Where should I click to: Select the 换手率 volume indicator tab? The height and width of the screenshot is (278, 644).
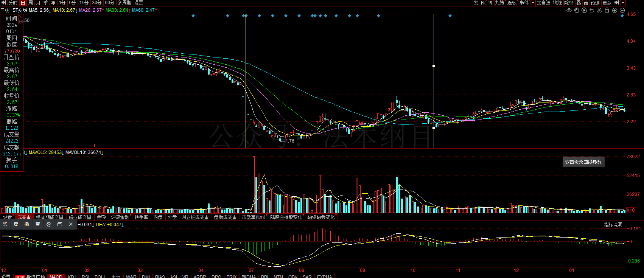[141, 217]
